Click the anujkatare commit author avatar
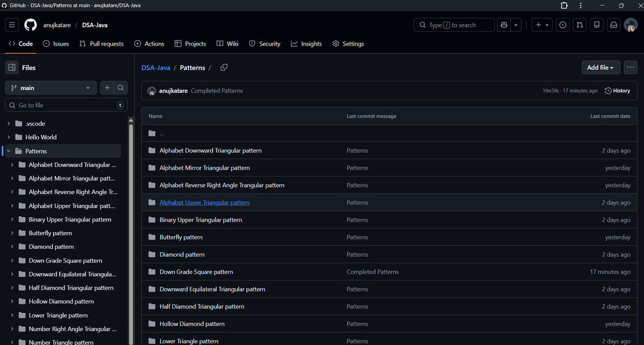The height and width of the screenshot is (345, 644). pyautogui.click(x=152, y=91)
